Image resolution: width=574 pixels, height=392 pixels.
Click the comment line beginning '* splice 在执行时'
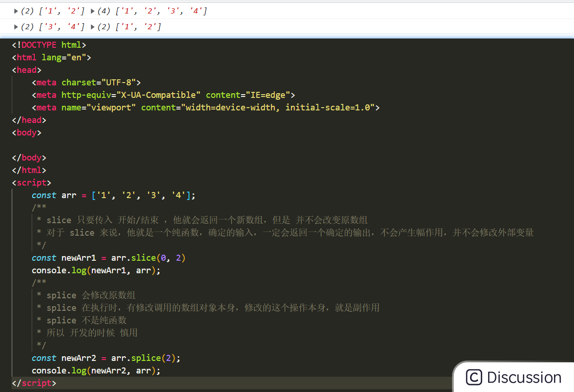pyautogui.click(x=208, y=308)
